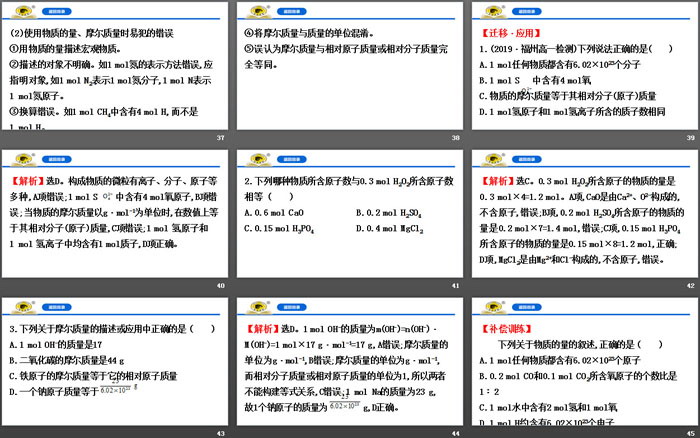The height and width of the screenshot is (438, 700).
Task: Click red 【解析】 label on slide 42
Action: (x=497, y=181)
